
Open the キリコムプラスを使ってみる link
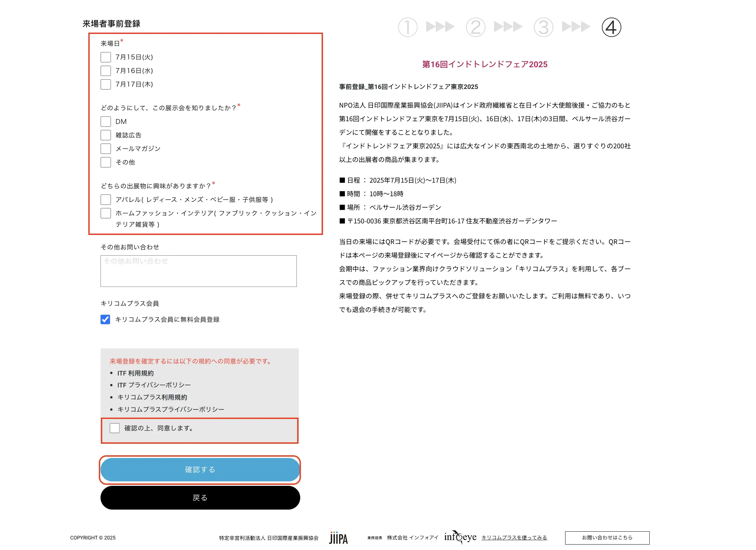pyautogui.click(x=514, y=537)
